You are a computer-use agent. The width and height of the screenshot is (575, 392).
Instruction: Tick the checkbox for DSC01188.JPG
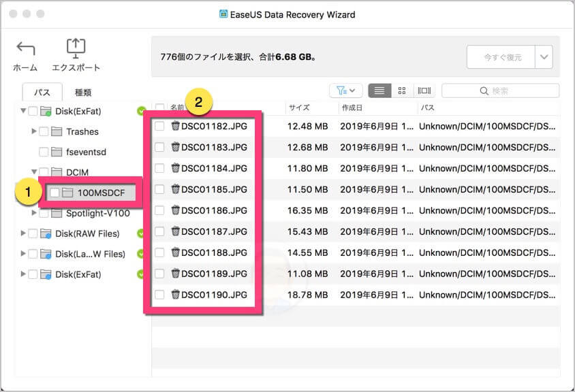point(159,252)
